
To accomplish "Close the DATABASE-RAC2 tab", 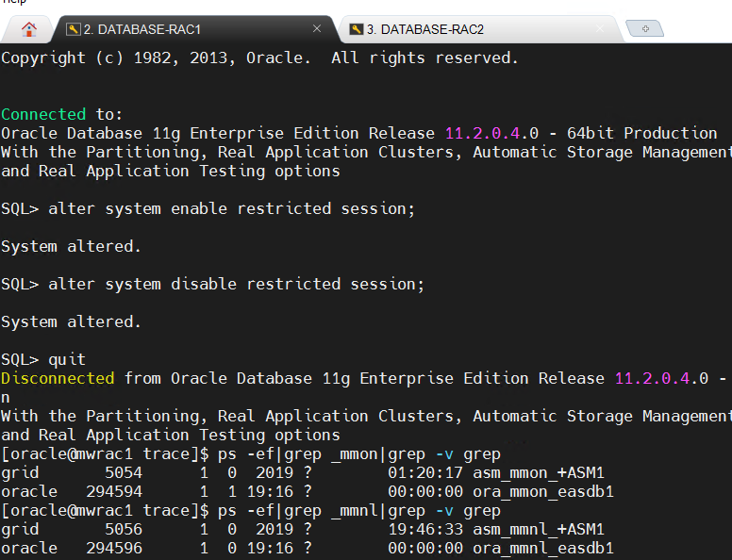I will click(600, 29).
